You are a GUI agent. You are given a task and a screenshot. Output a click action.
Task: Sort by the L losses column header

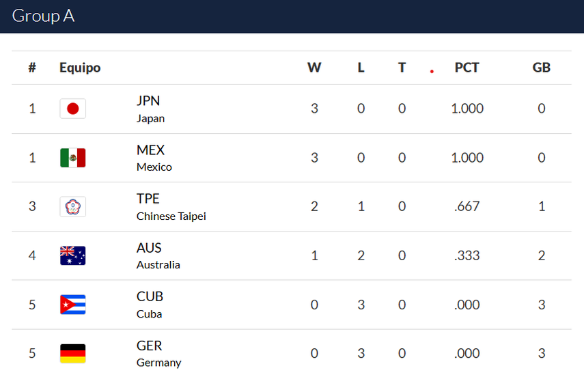361,68
